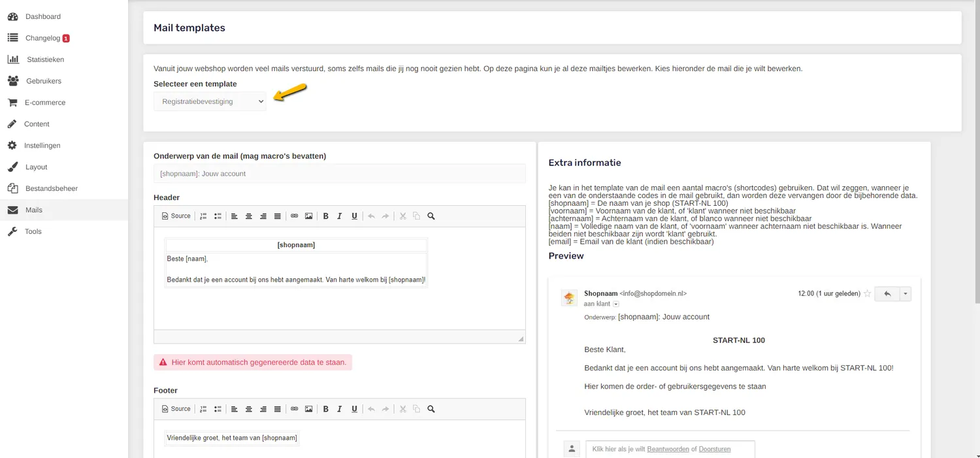
Task: Click the Beantwoorden link in preview
Action: [x=668, y=450]
